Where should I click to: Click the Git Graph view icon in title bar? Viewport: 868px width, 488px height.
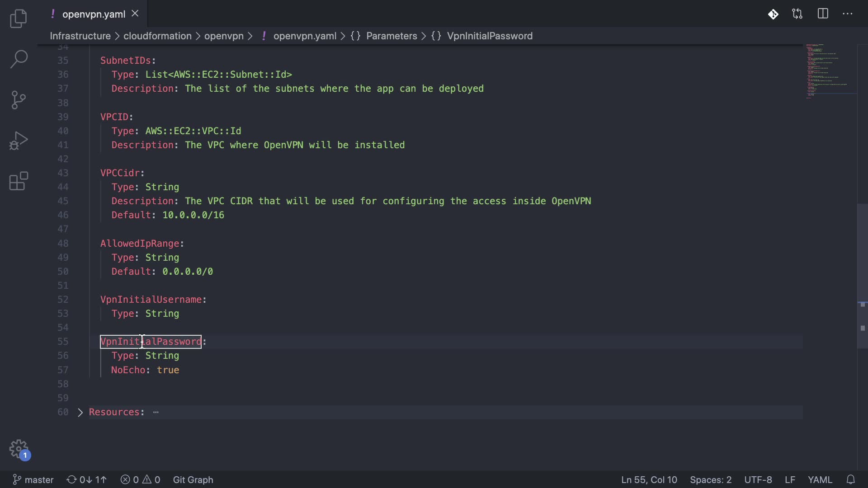773,14
